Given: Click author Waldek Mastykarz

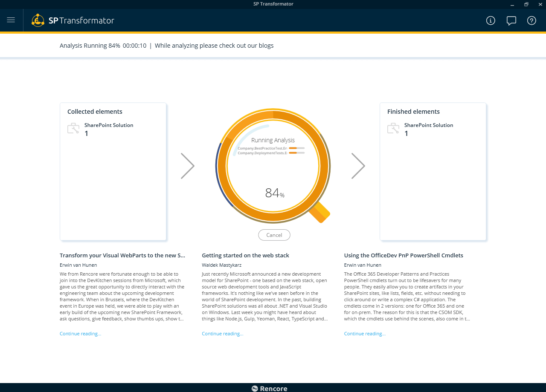Looking at the screenshot, I should point(221,265).
